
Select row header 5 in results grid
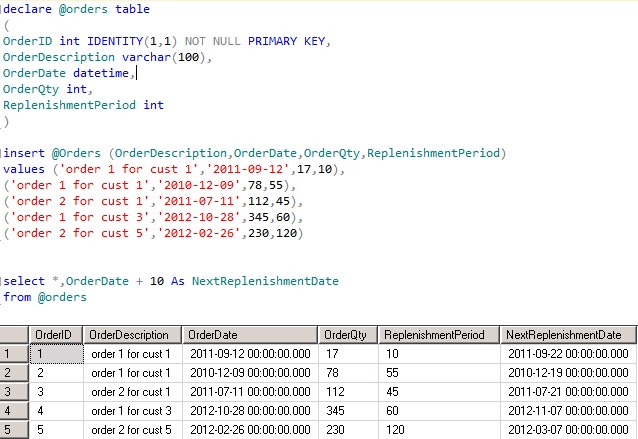(x=14, y=430)
